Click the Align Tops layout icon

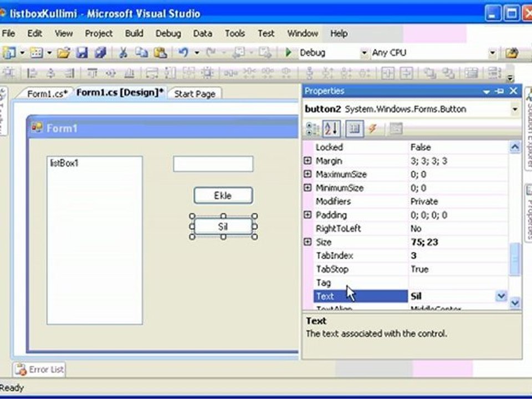point(93,73)
